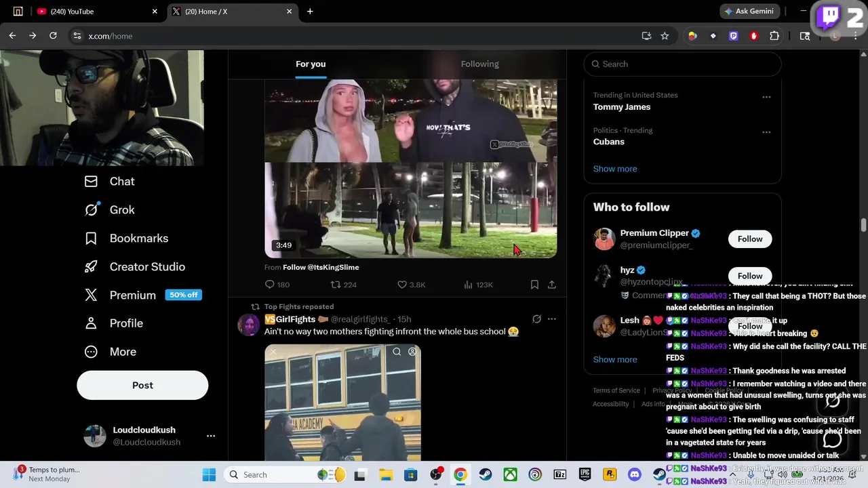Share the ItsKingSlime video post

pyautogui.click(x=552, y=285)
